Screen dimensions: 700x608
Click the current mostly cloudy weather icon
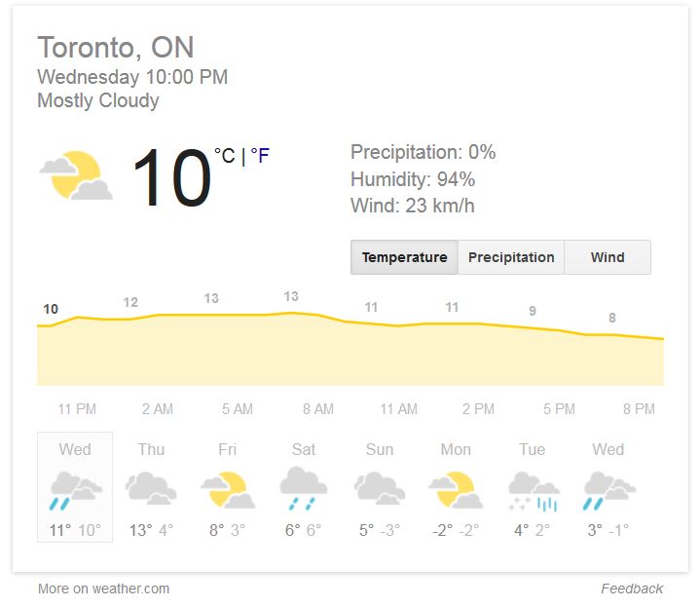tap(76, 175)
